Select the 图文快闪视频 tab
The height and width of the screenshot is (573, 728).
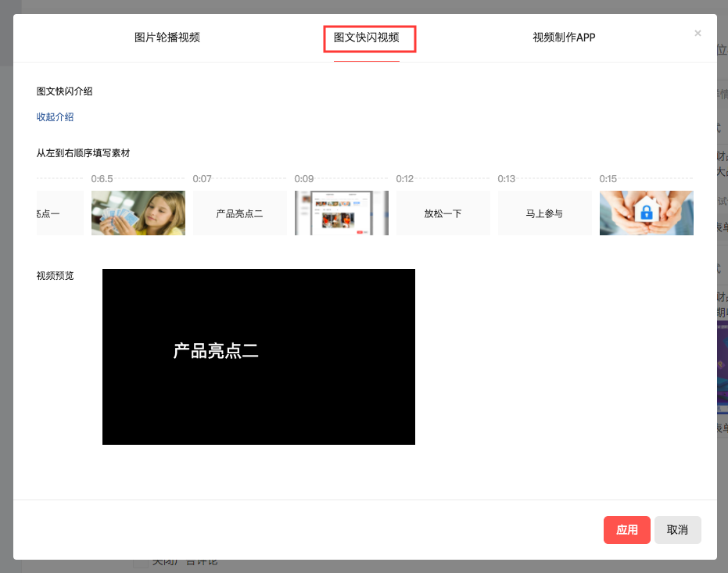coord(367,38)
